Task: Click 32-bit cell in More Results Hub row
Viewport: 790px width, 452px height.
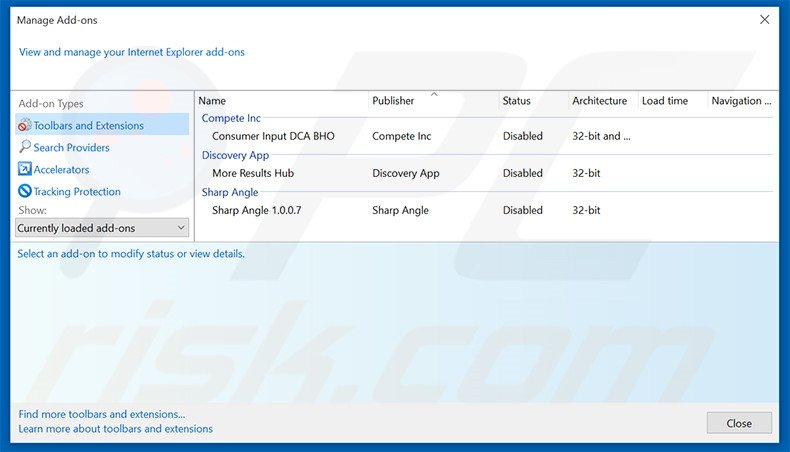Action: pyautogui.click(x=586, y=173)
